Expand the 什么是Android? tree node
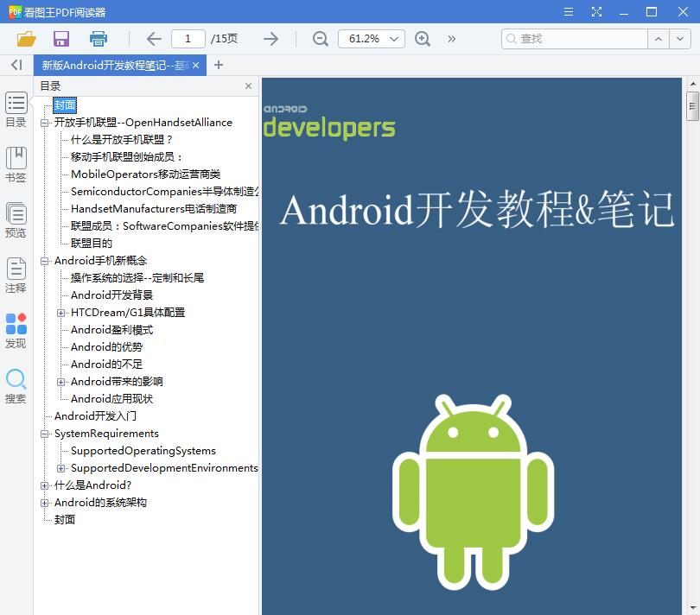 click(x=44, y=485)
